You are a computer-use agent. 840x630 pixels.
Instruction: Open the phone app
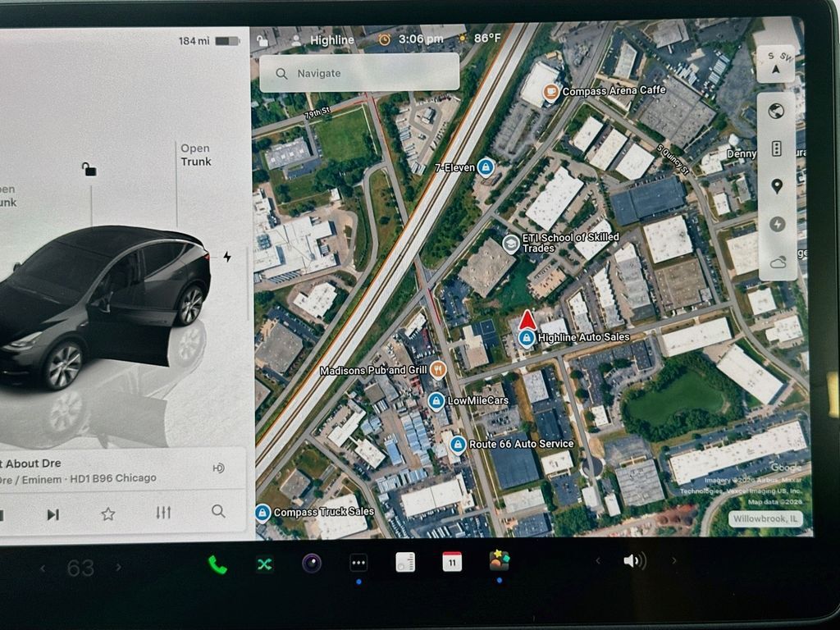(x=217, y=564)
